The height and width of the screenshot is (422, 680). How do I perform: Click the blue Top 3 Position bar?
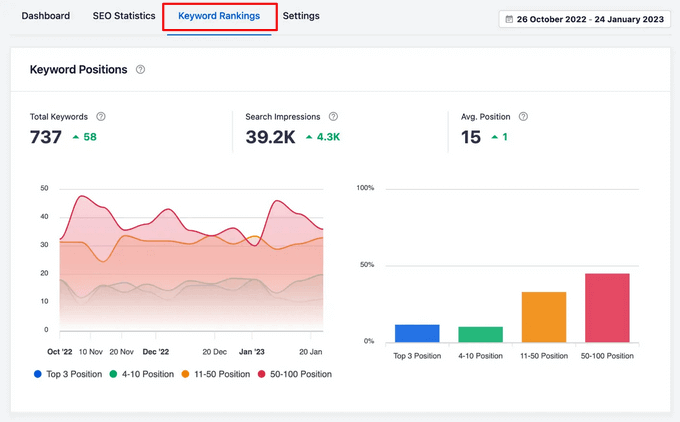(x=417, y=333)
